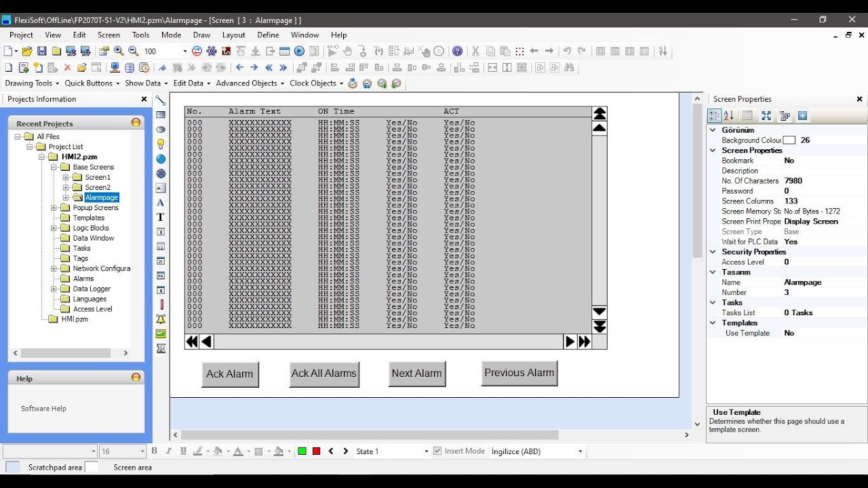Open Drawing Tools dropdown
Screen dimensions: 868x488
pos(32,83)
